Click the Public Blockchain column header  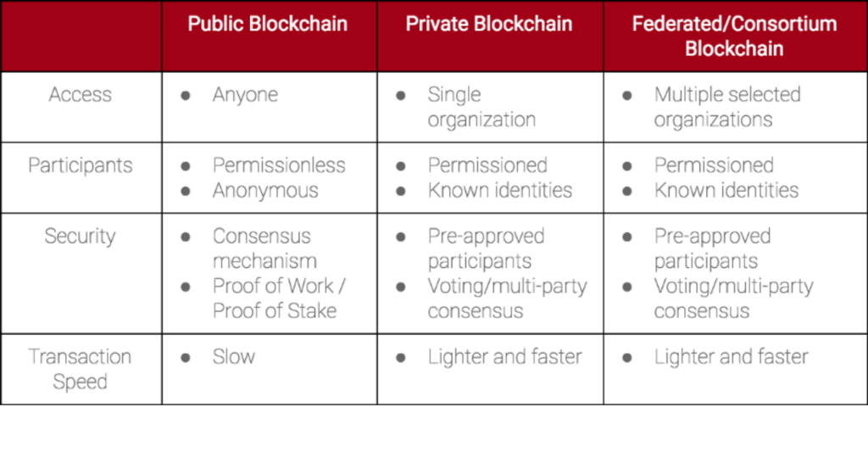point(267,24)
